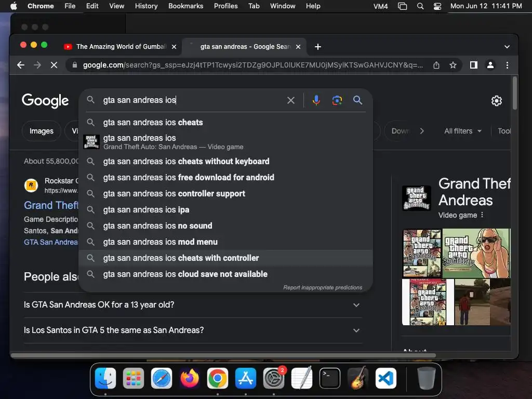Click the blue search magnifier button

click(357, 100)
